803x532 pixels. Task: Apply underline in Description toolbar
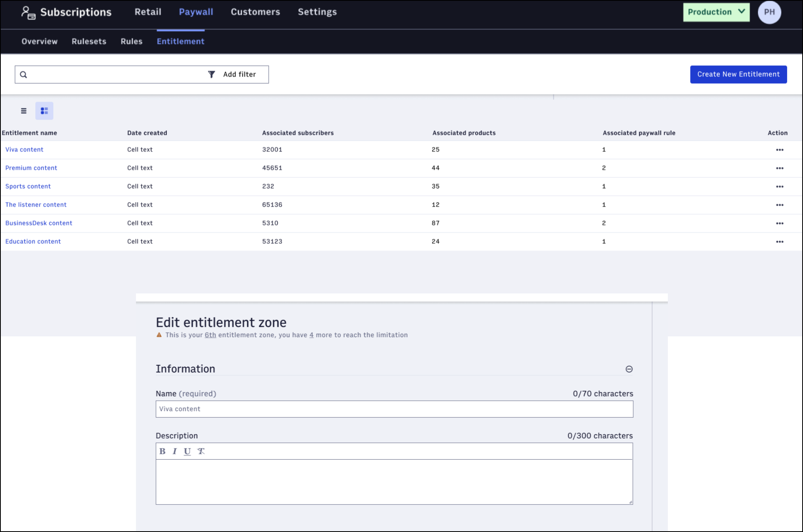click(187, 451)
